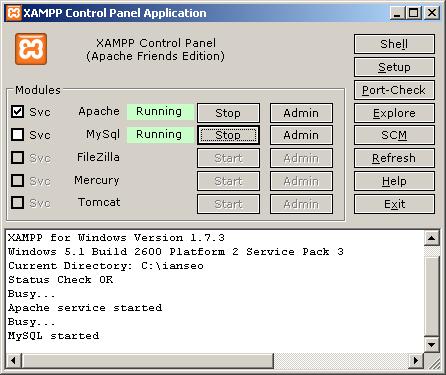Click Apache Running status indicator
This screenshot has height=375, width=446.
point(159,112)
